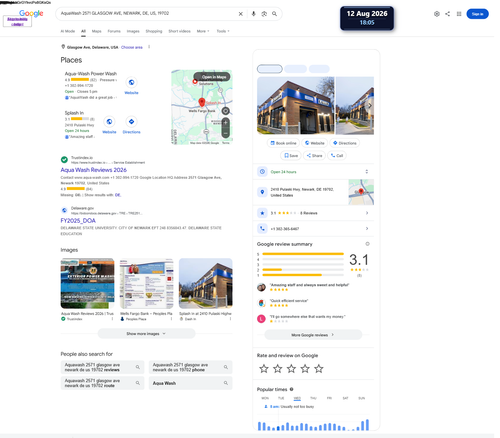Open the Splash In place listing

click(74, 113)
